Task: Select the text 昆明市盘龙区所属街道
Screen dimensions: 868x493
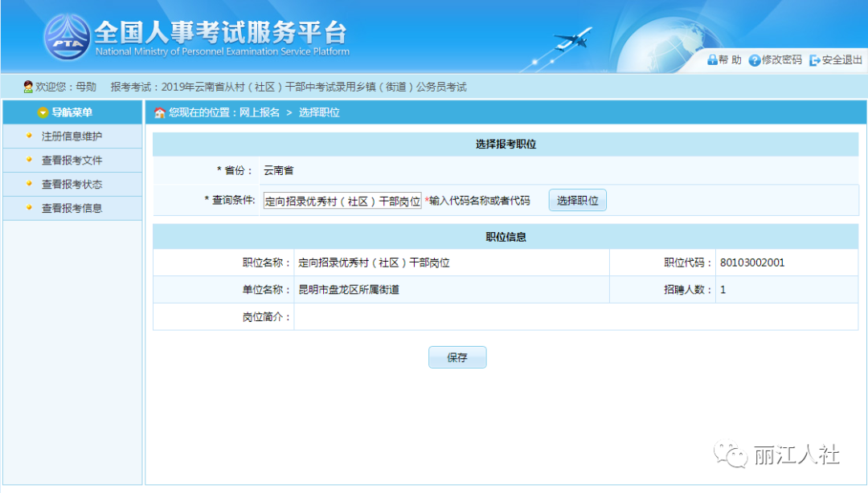Action: coord(349,289)
